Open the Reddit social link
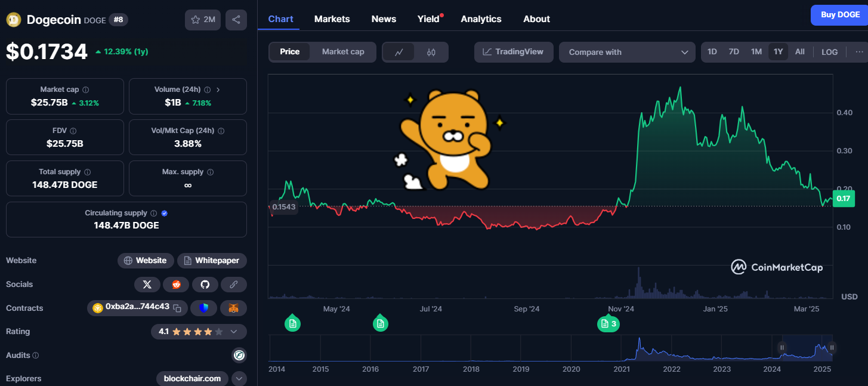The width and height of the screenshot is (868, 386). click(x=177, y=285)
